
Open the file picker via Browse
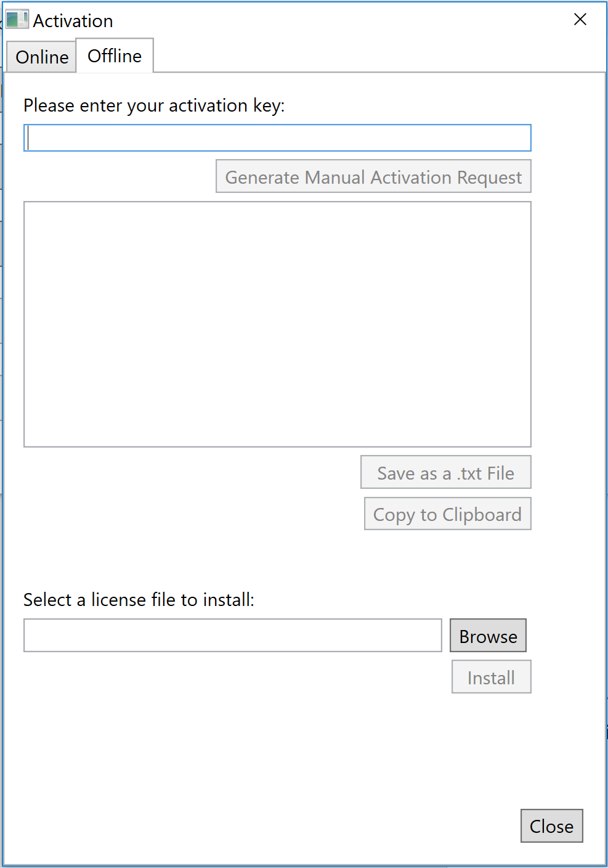(488, 636)
